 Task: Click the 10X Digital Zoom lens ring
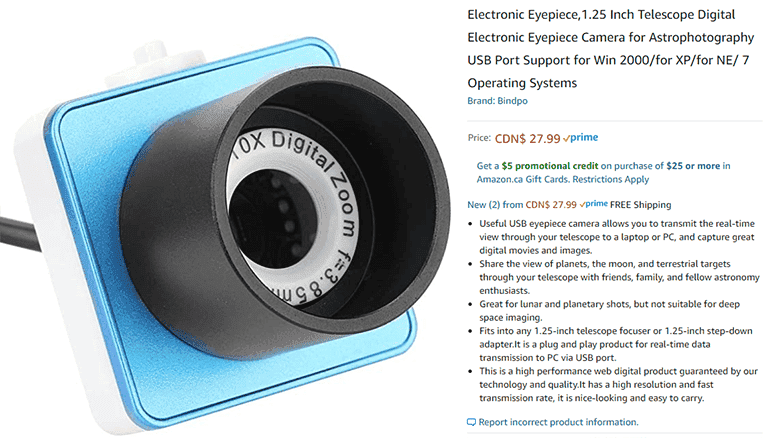[293, 218]
